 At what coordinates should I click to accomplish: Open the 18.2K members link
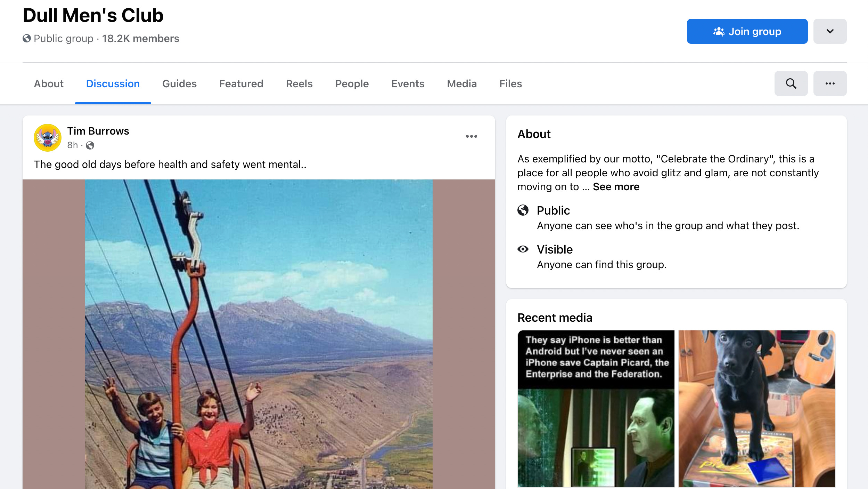pyautogui.click(x=140, y=38)
